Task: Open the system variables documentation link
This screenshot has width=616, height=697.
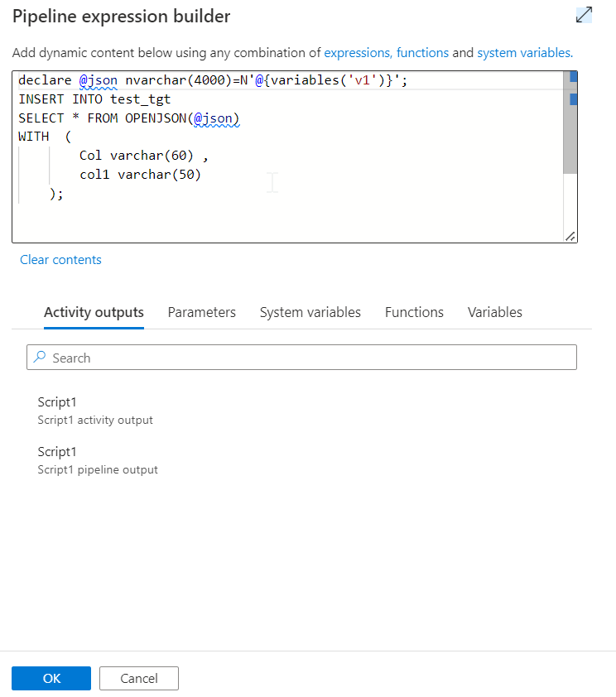Action: pos(525,53)
